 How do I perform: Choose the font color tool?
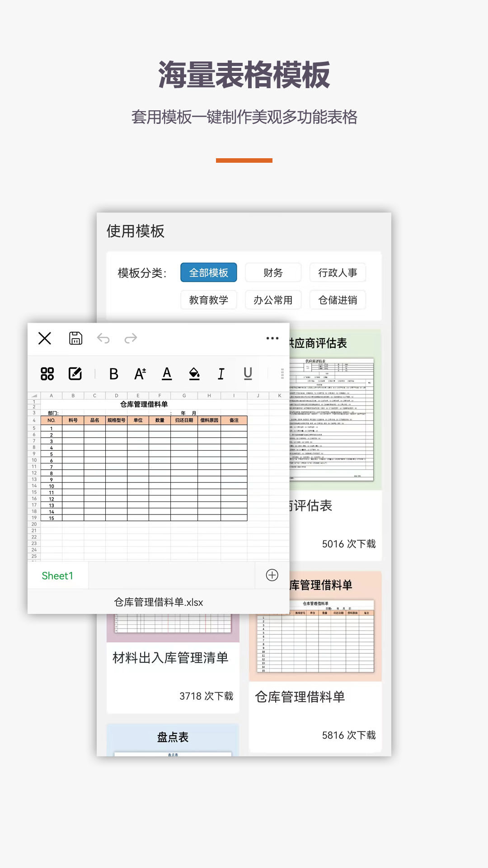(x=167, y=374)
